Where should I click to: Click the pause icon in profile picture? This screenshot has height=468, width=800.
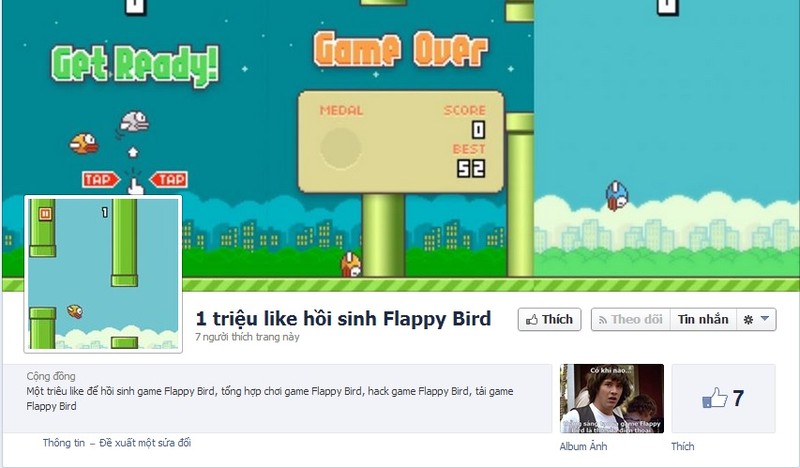pos(45,214)
